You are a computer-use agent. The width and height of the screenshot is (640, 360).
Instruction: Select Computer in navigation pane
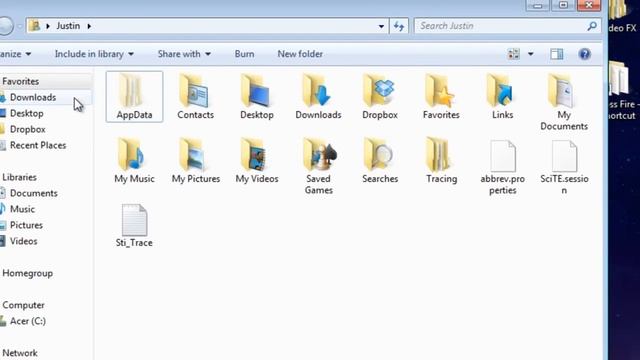click(x=23, y=305)
